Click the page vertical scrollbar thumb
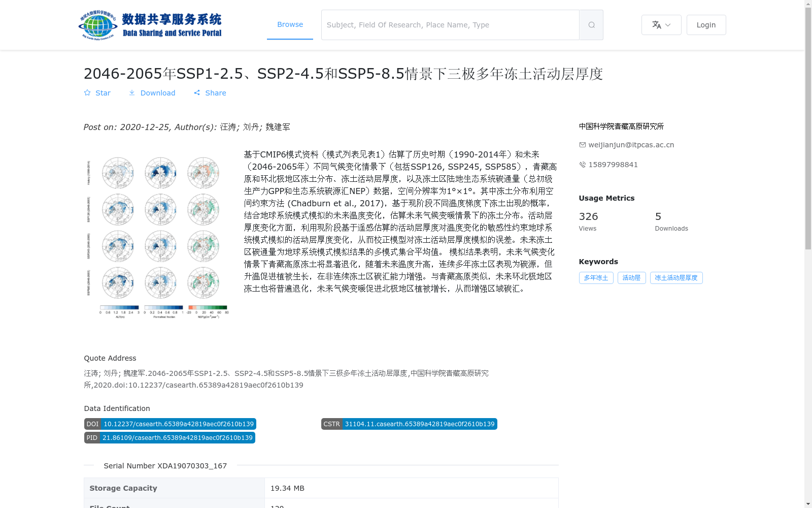The width and height of the screenshot is (812, 508). pyautogui.click(x=808, y=129)
